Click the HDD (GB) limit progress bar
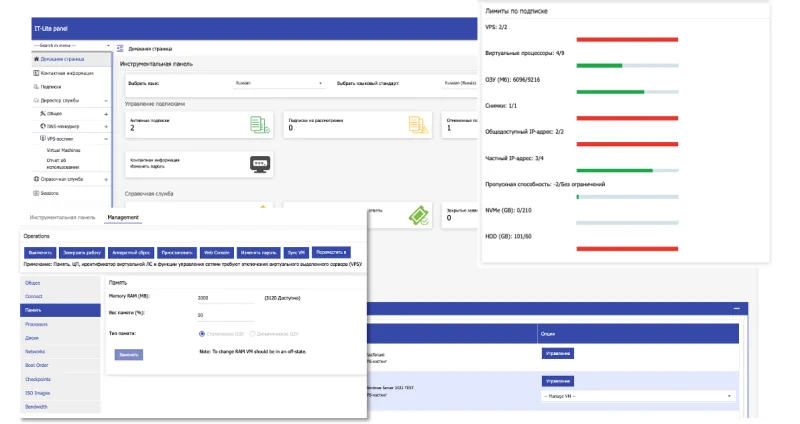800x424 pixels. click(x=628, y=249)
